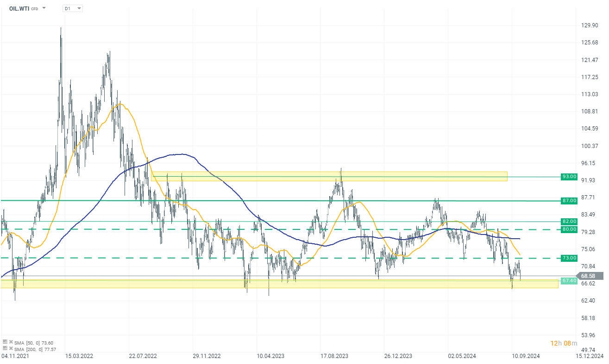
Task: Open the OIL.WTI symbol dropdown arrow
Action: (44, 8)
